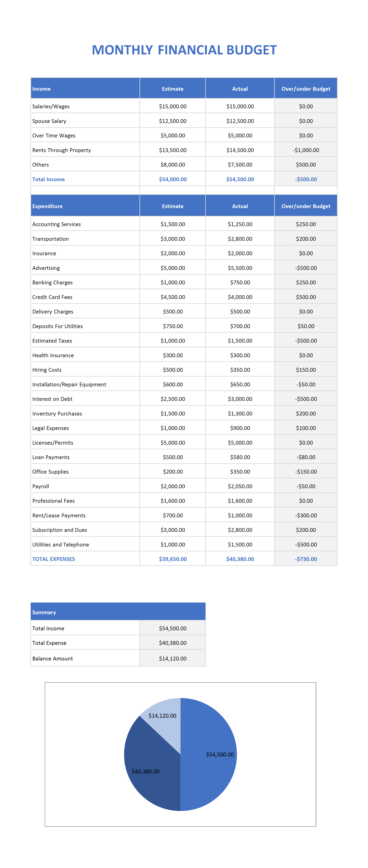This screenshot has width=368, height=868.
Task: Select Loan Payments actual value $580.00
Action: (x=240, y=457)
